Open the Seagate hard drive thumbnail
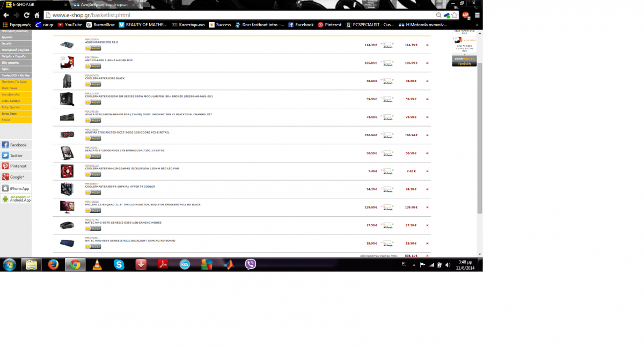 (x=67, y=153)
